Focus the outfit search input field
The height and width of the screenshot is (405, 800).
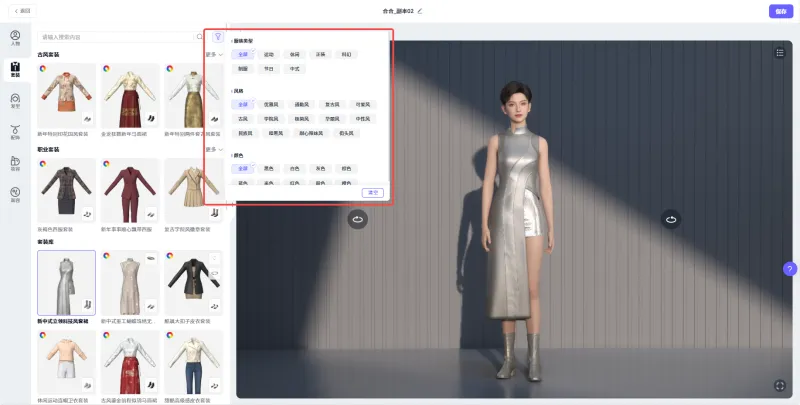[116, 37]
